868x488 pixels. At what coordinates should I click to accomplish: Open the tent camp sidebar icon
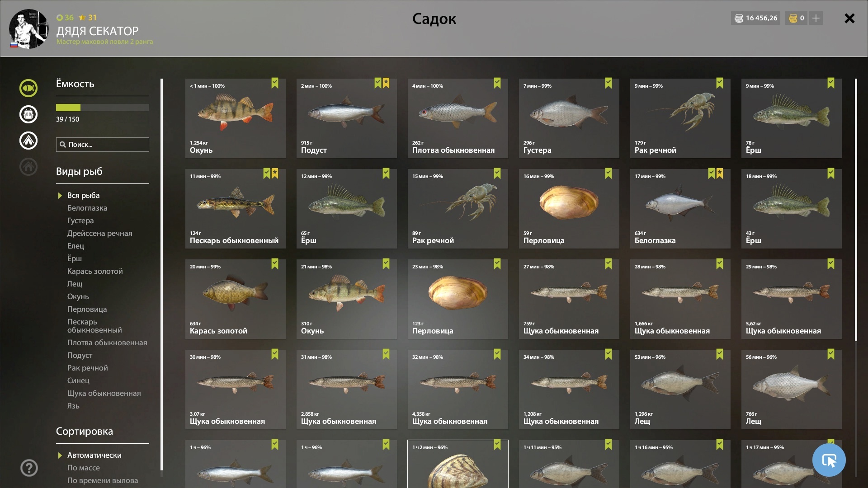28,141
